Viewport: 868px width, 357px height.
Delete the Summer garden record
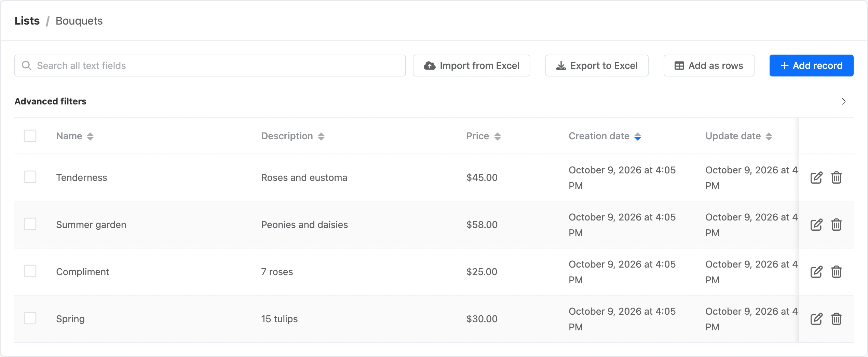(836, 225)
